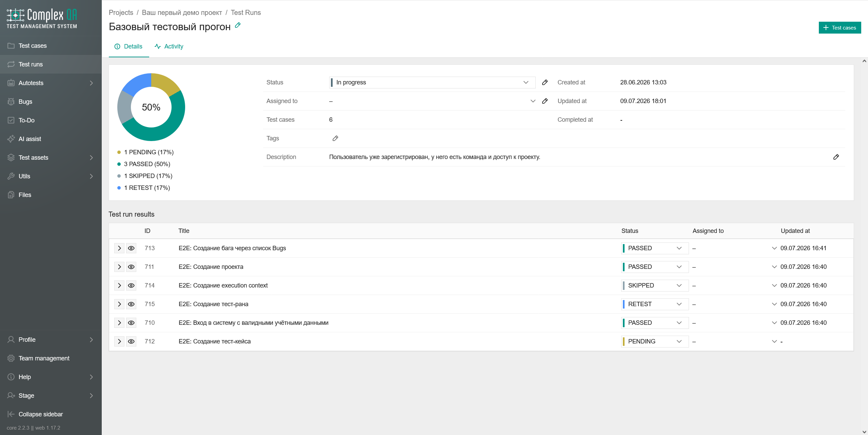Click the Complex QA logo
The image size is (868, 435).
point(42,18)
